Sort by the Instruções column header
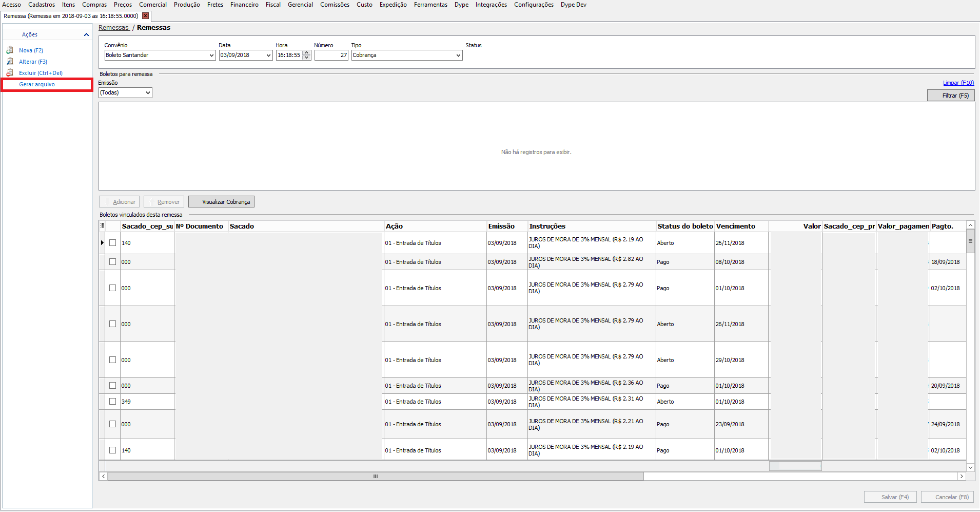Image resolution: width=980 pixels, height=512 pixels. (592, 226)
